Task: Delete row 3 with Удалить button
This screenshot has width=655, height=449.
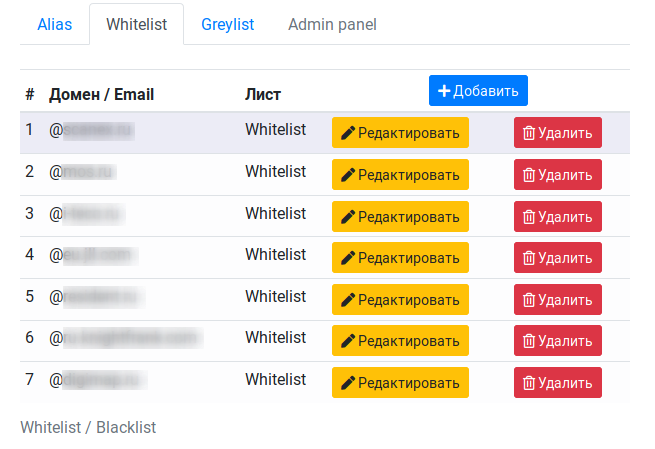Action: pos(558,217)
